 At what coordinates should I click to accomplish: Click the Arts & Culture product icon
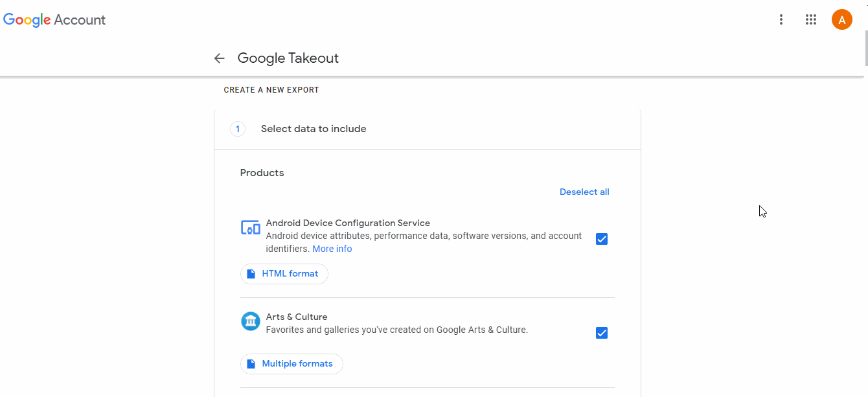(251, 321)
